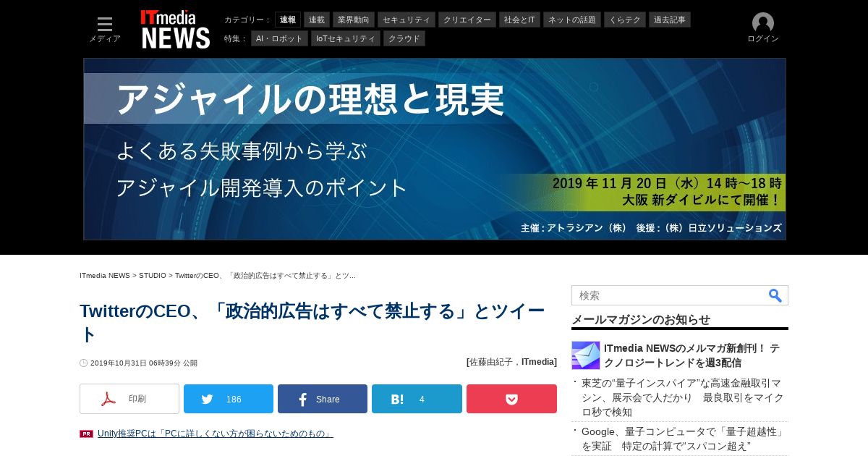
Task: Select the 連載 category tab
Action: point(317,20)
